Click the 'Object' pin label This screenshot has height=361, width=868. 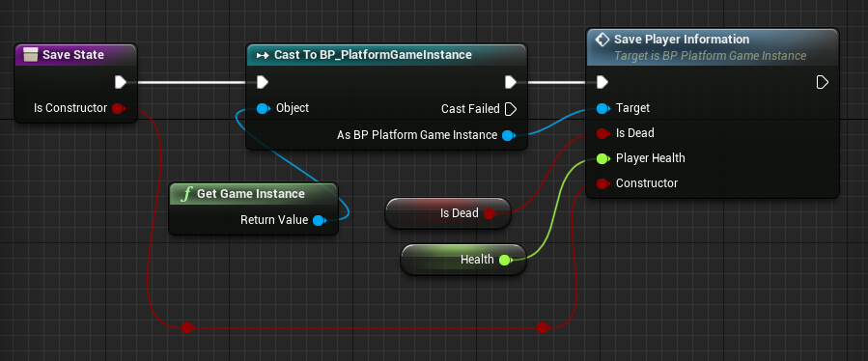click(x=293, y=108)
